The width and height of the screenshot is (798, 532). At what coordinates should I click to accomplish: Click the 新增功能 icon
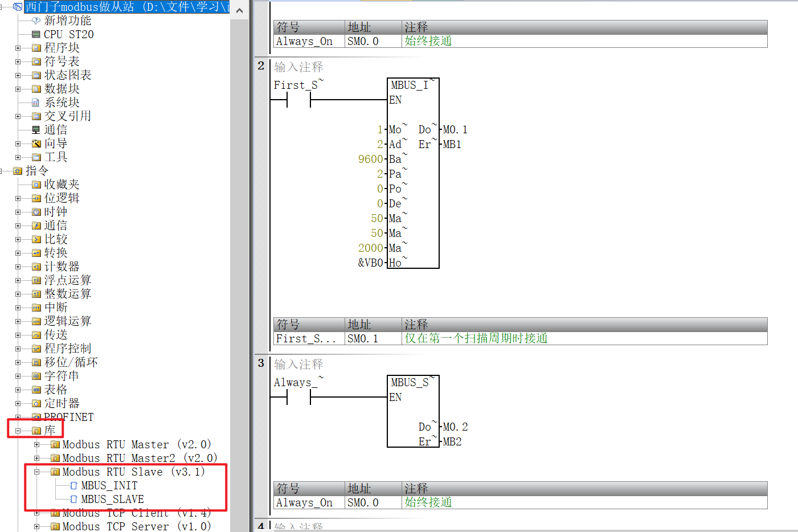[x=36, y=21]
